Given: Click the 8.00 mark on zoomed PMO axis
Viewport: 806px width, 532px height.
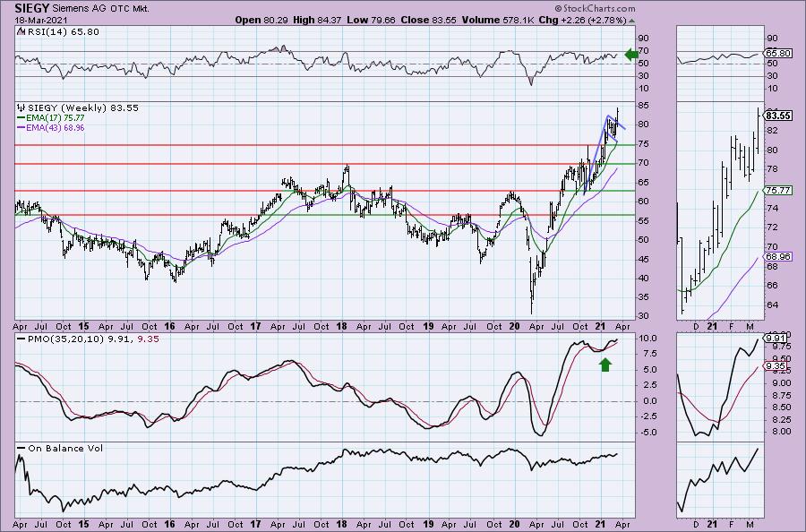Looking at the screenshot, I should tap(782, 432).
